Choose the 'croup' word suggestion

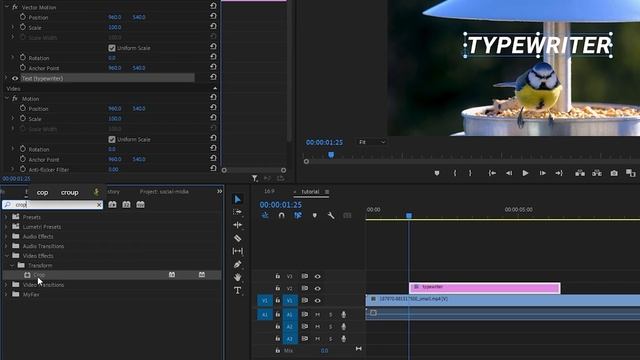click(x=69, y=192)
